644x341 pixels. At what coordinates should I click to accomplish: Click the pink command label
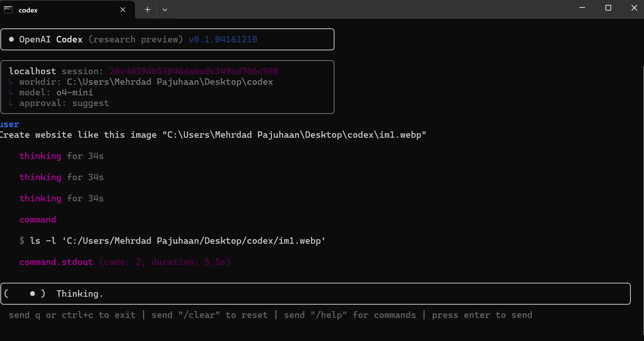(38, 220)
